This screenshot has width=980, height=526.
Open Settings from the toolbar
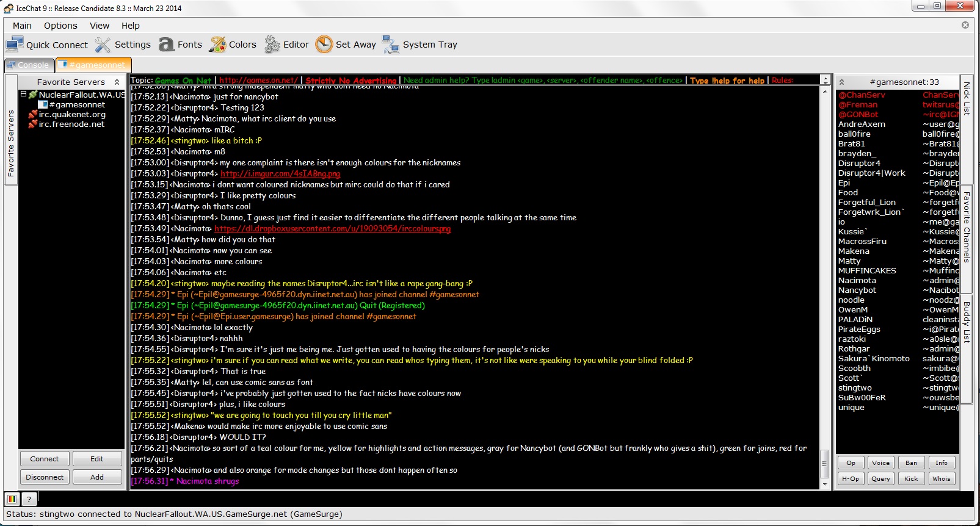tap(103, 45)
